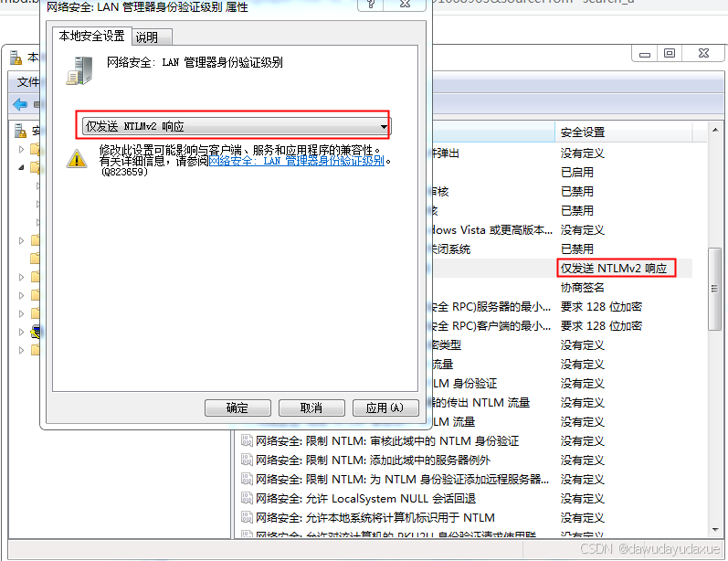
Task: Click the yellow warning triangle icon
Action: [x=77, y=158]
